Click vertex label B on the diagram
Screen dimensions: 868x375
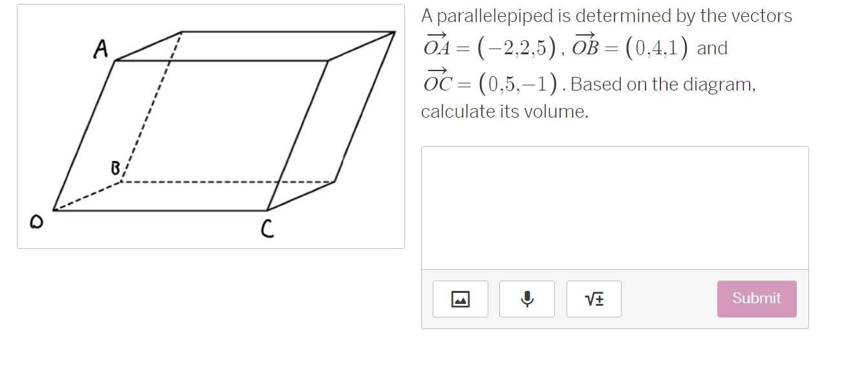click(x=114, y=168)
